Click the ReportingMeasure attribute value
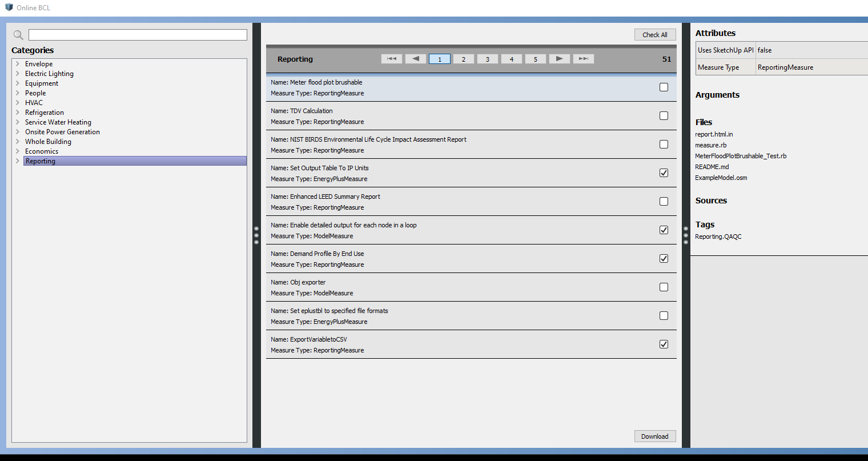Image resolution: width=868 pixels, height=461 pixels. [785, 67]
